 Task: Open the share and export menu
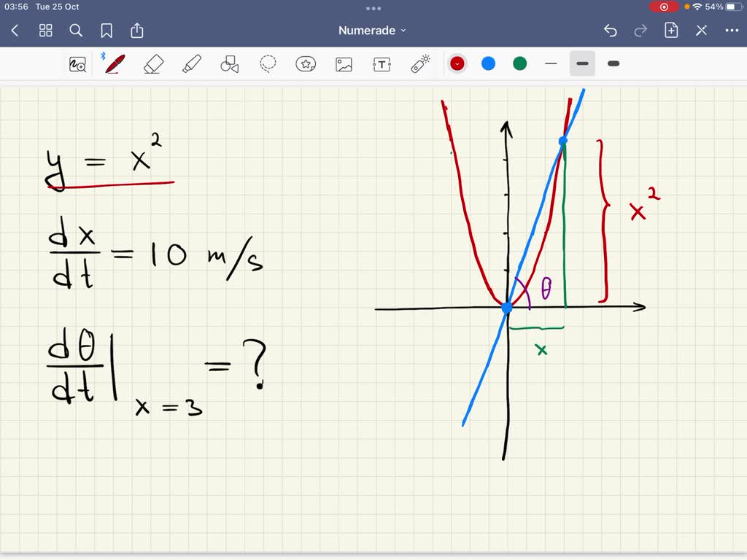137,31
